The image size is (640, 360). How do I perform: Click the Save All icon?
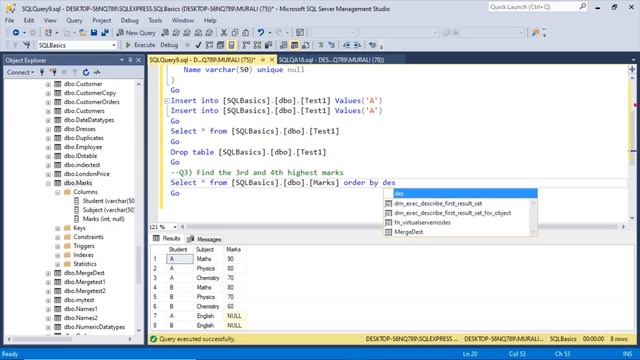[x=105, y=33]
